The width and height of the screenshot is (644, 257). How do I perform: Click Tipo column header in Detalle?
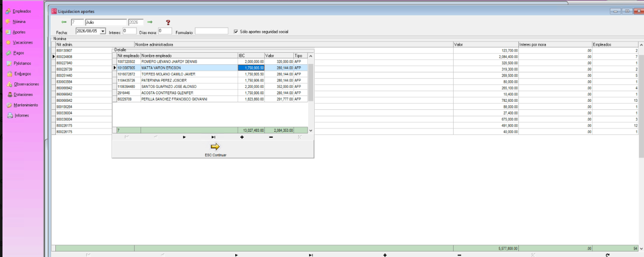(301, 55)
